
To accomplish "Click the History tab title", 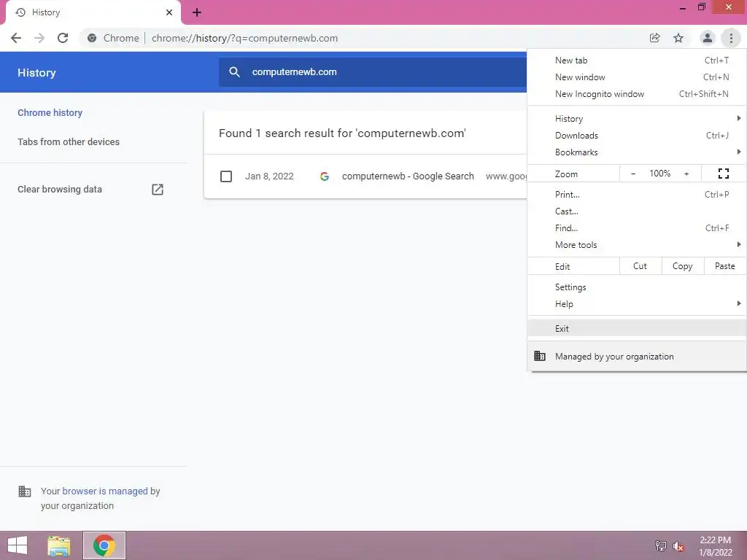I will click(46, 12).
